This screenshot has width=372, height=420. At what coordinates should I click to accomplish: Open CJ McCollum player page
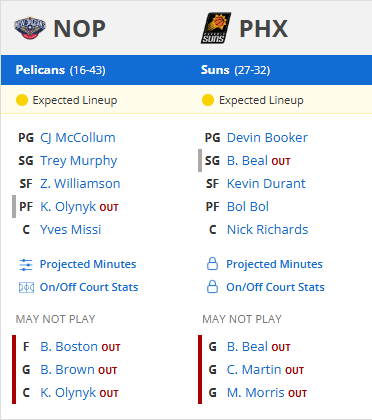tap(78, 138)
